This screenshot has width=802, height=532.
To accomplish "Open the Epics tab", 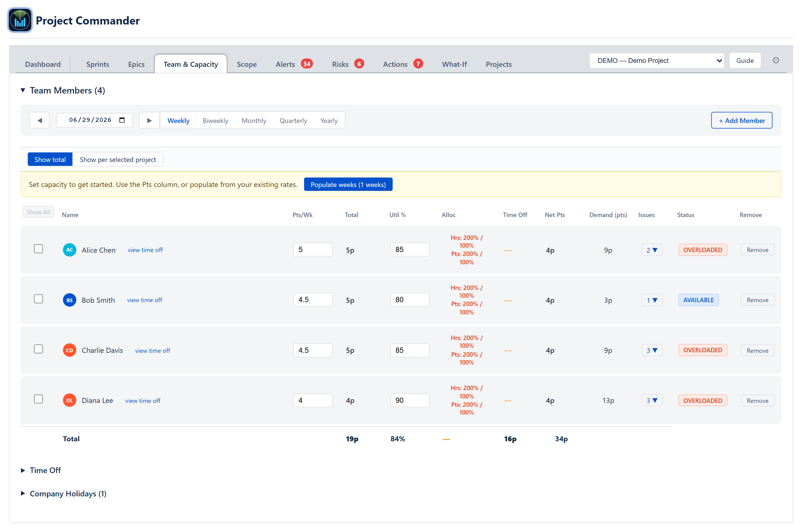I will tap(136, 64).
